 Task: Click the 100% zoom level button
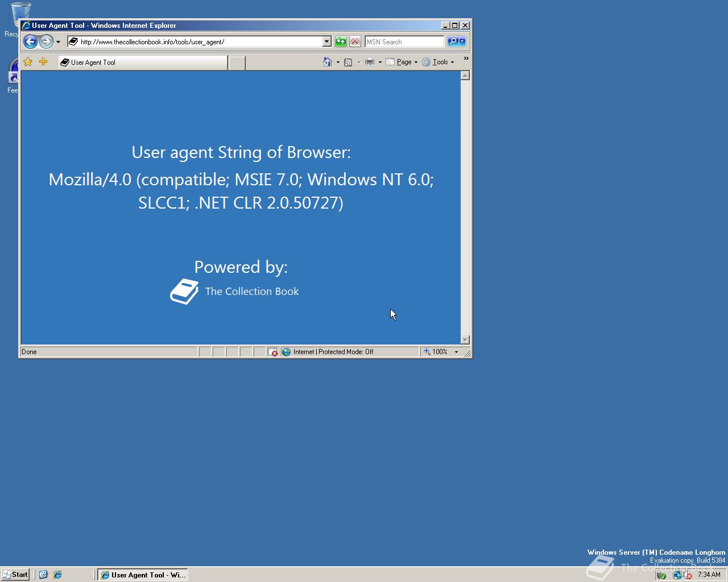(436, 352)
